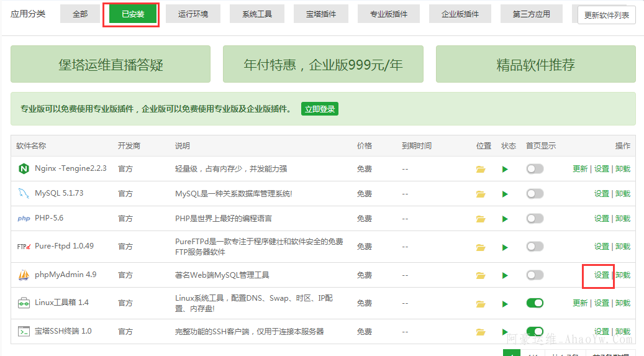Switch to the 已安装 category tab

click(x=132, y=14)
